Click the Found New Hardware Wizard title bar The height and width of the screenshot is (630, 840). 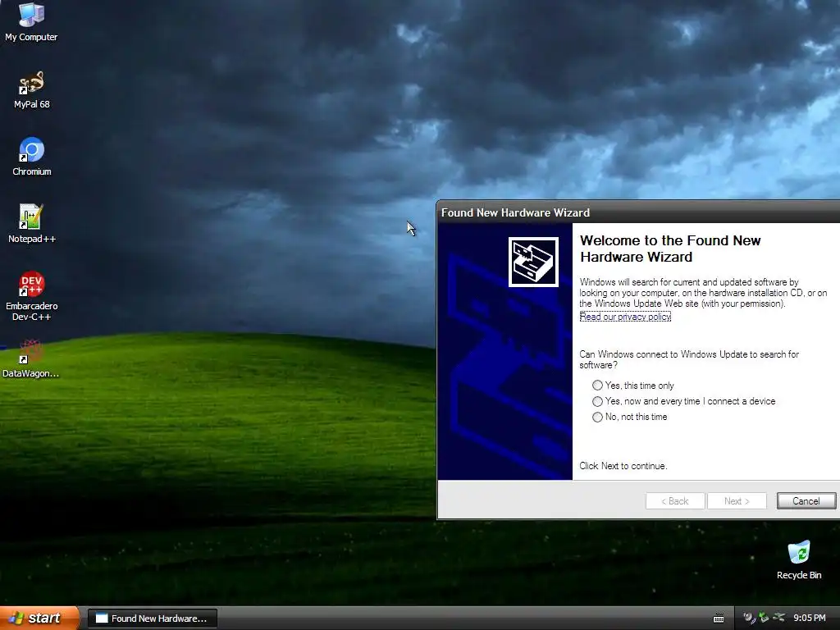(x=637, y=212)
